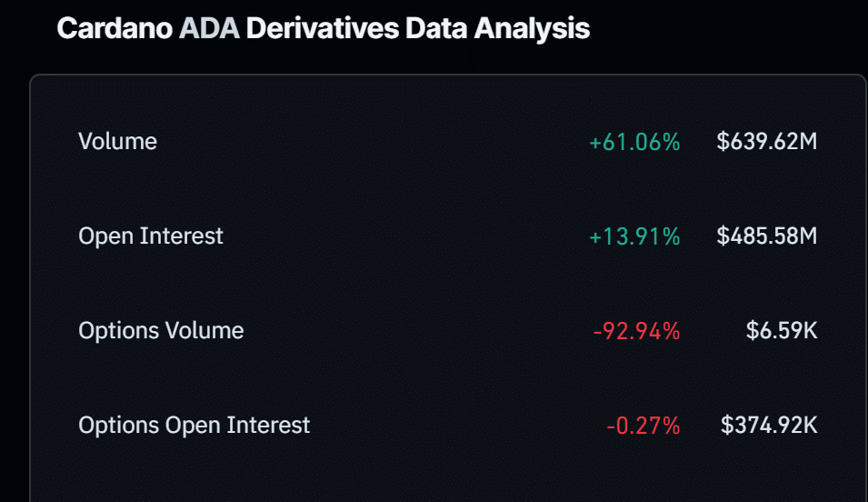Select the Options Volume row label
The image size is (868, 502).
point(161,331)
